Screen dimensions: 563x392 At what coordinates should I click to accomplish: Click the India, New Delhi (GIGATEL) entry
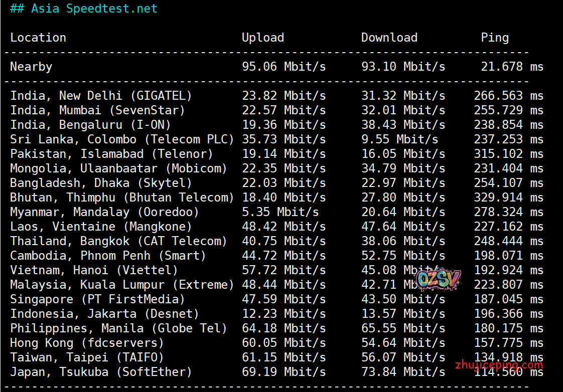click(x=101, y=96)
